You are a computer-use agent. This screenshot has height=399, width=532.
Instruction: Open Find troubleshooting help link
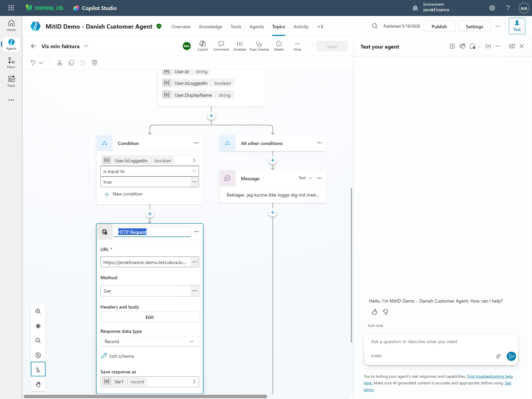tap(490, 376)
